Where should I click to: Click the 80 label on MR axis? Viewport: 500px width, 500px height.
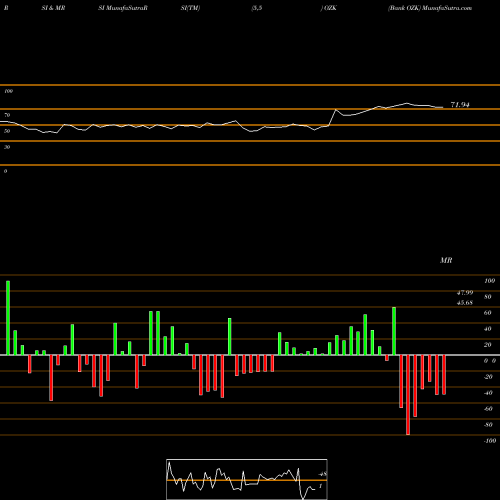488,297
